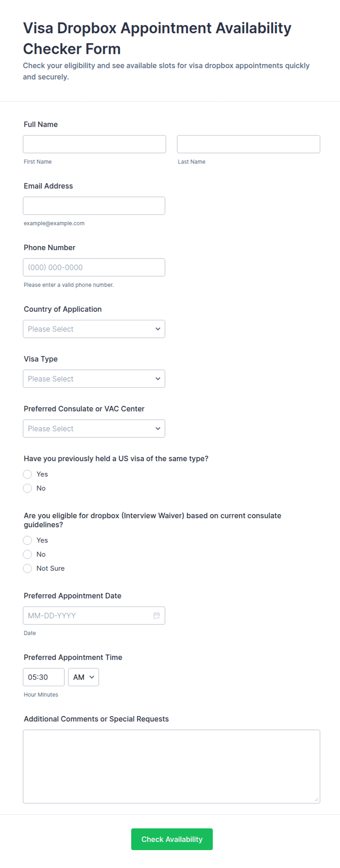Image resolution: width=340 pixels, height=868 pixels.
Task: Select Yes for previously held US visa
Action: pyautogui.click(x=27, y=474)
